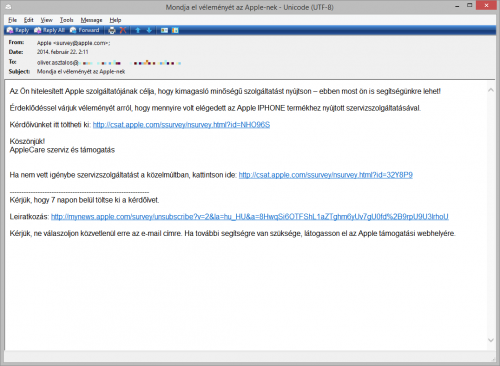Open the survey link ending in 32Y8P9
The height and width of the screenshot is (366, 500).
(326, 175)
